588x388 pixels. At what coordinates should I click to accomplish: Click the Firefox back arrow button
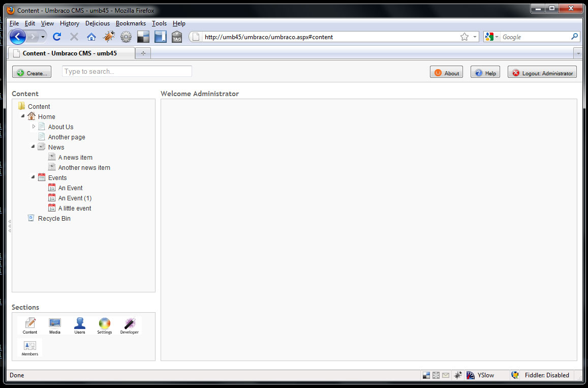(x=17, y=37)
